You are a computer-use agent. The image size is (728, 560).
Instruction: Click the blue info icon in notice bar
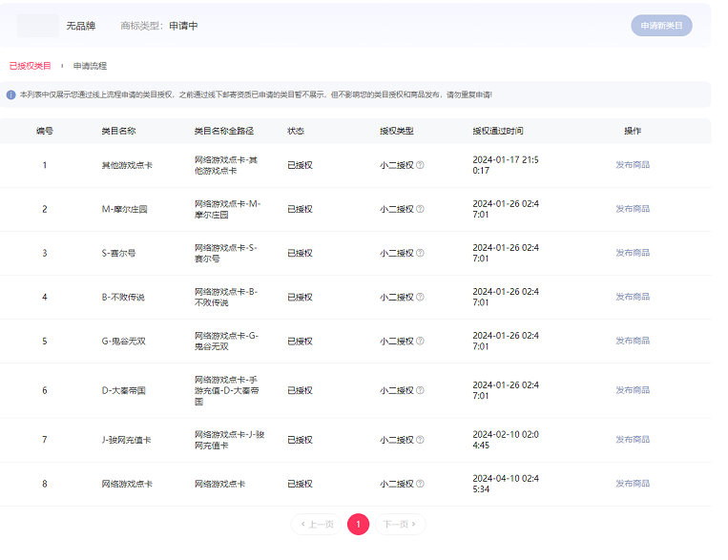pos(11,94)
